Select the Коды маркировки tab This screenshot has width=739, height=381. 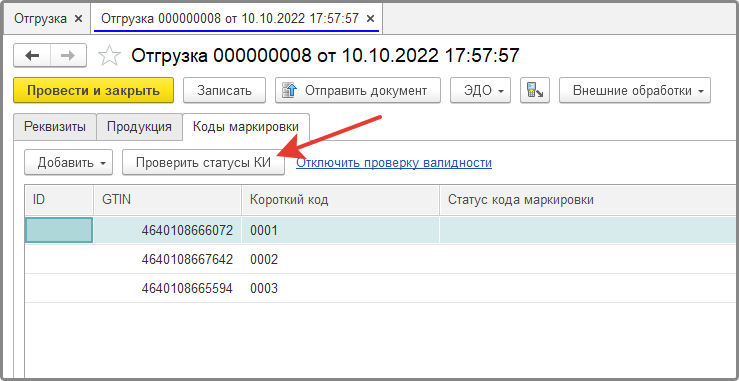pos(246,127)
